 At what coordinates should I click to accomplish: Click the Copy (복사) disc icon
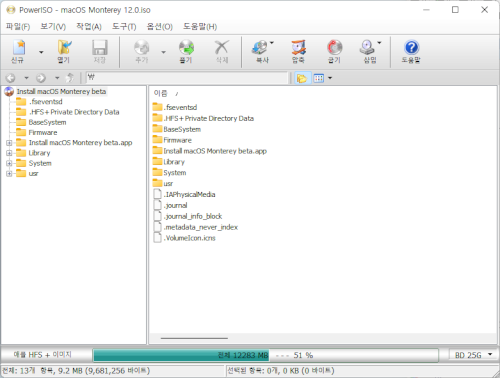pyautogui.click(x=260, y=48)
